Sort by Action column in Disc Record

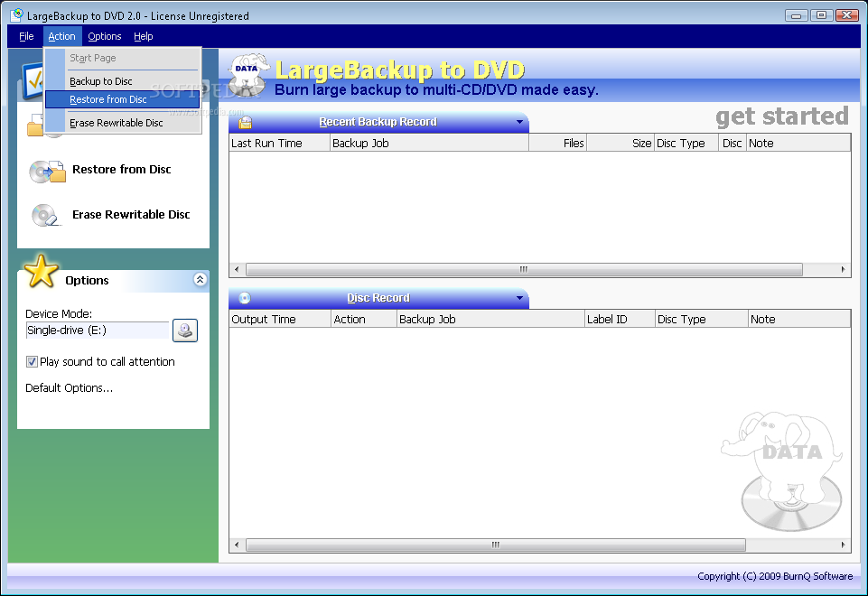(x=364, y=320)
